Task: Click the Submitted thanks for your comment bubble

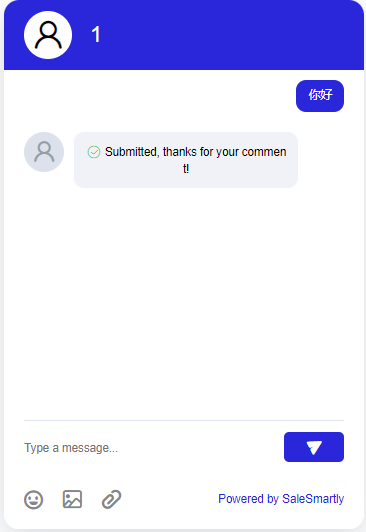Action: pyautogui.click(x=186, y=160)
